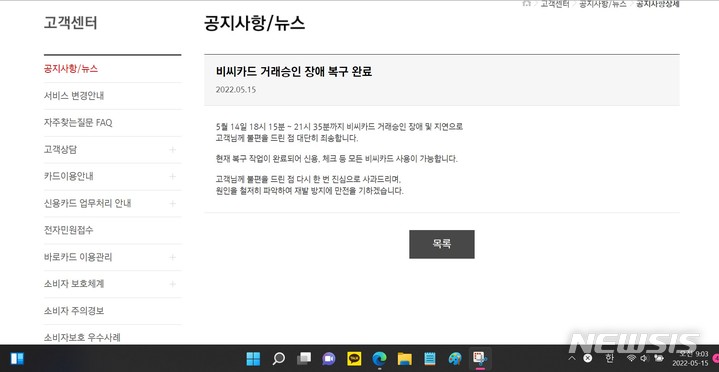Expand 고객상담 sidebar submenu
719x372 pixels.
(x=172, y=150)
